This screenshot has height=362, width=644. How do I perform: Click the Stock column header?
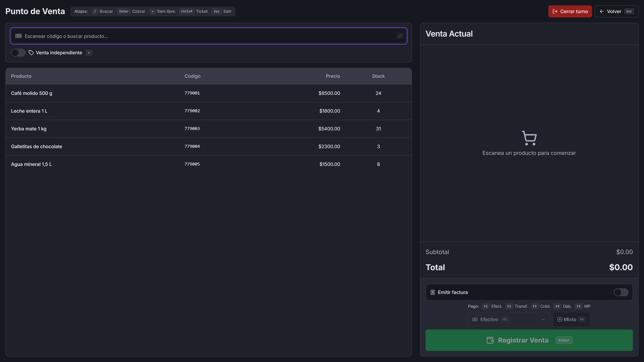pyautogui.click(x=378, y=76)
